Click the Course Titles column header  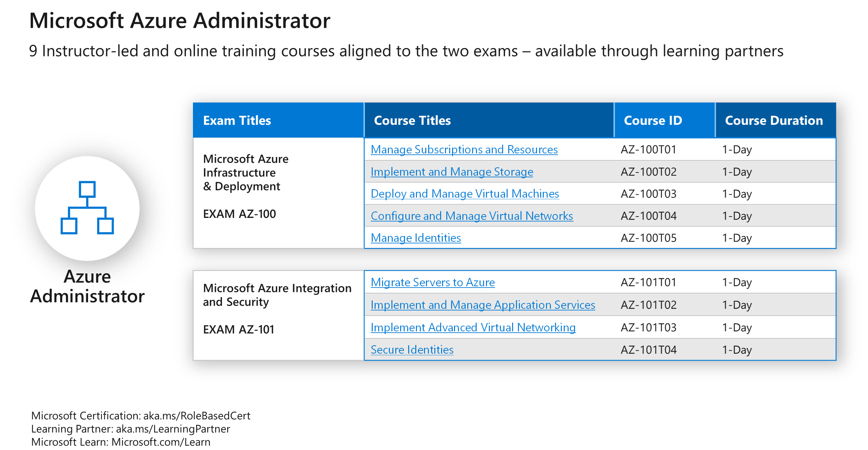click(489, 120)
